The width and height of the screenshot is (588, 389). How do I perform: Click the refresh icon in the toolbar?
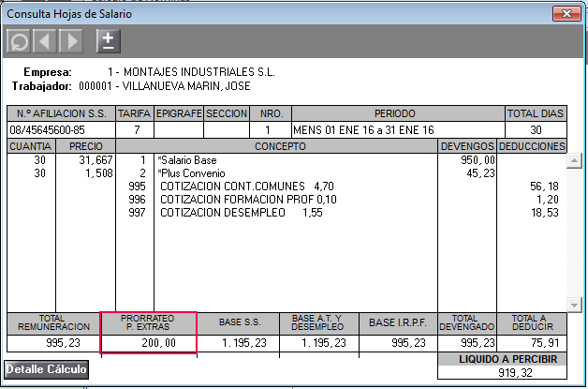tap(18, 41)
